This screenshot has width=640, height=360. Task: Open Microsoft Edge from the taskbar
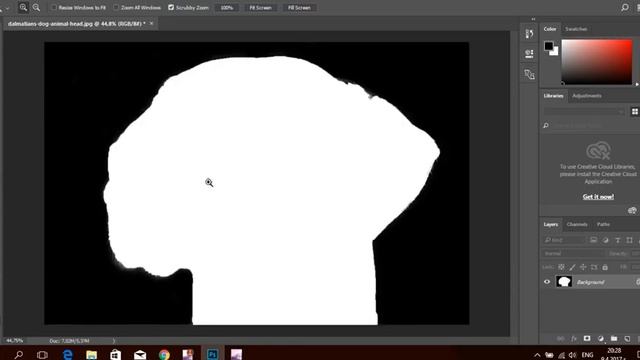pos(67,354)
